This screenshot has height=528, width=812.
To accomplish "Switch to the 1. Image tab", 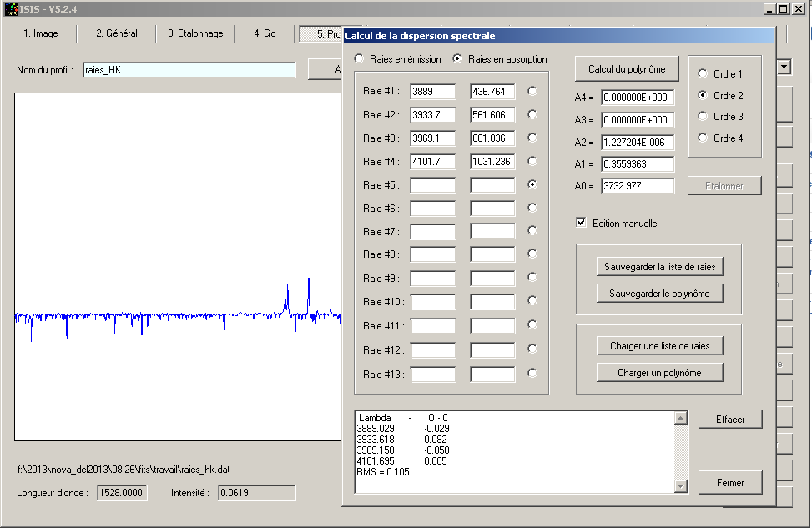I will [40, 33].
